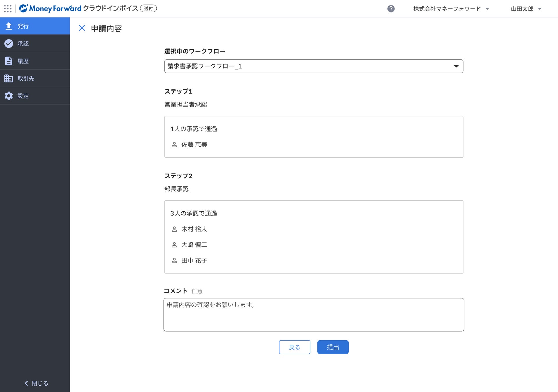Viewport: 558px width, 392px height.
Task: Click approver 佐藤 恵美 in step 1
Action: (194, 145)
